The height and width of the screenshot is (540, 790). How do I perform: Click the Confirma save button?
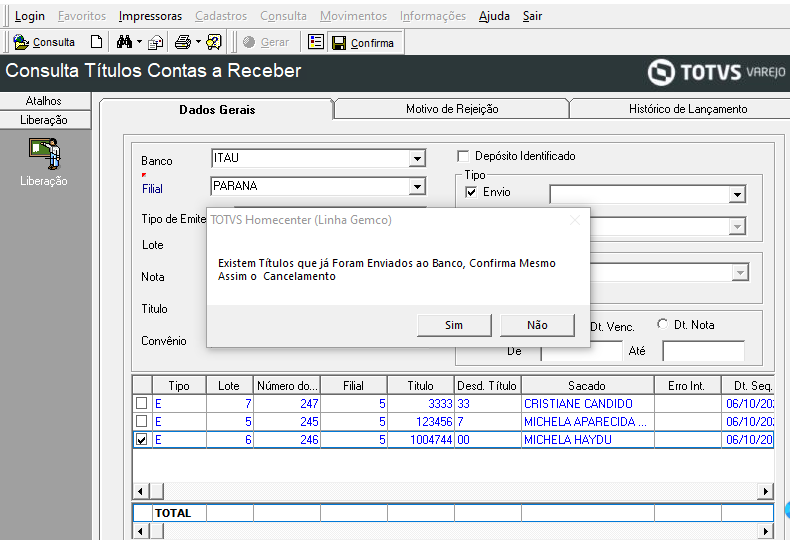click(364, 43)
